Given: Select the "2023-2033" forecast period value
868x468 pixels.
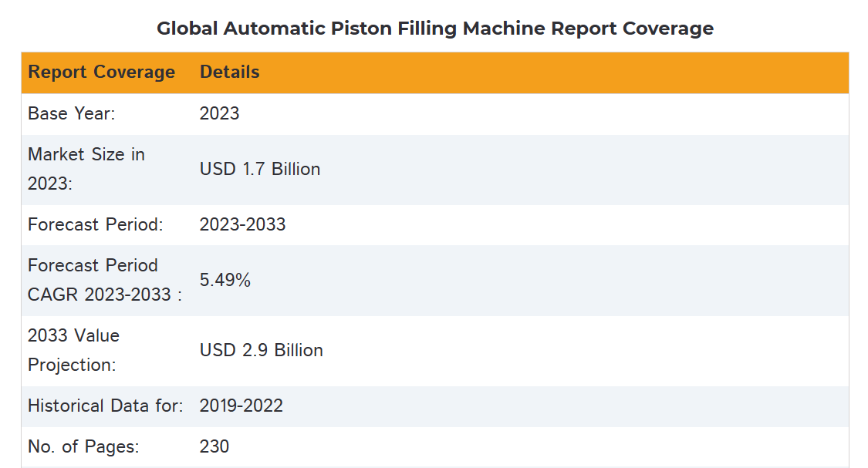Looking at the screenshot, I should click(x=242, y=224).
